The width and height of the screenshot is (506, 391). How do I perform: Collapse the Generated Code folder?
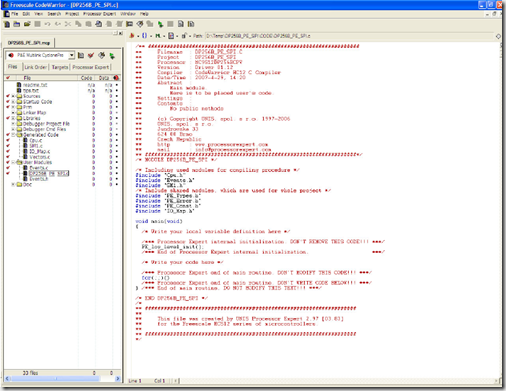[x=13, y=135]
